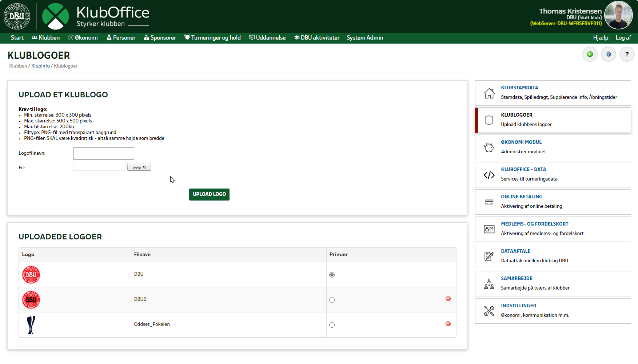The width and height of the screenshot is (638, 364).
Task: Click the Klublogoer shield icon
Action: click(x=489, y=120)
